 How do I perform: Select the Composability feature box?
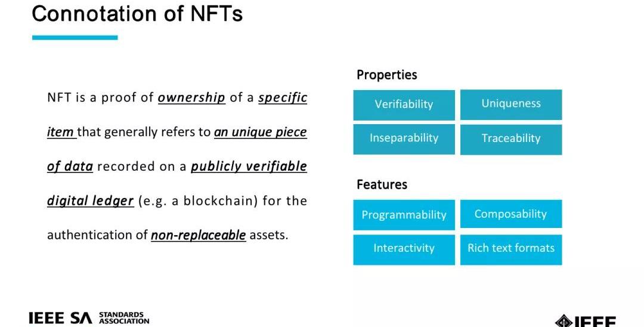coord(511,214)
